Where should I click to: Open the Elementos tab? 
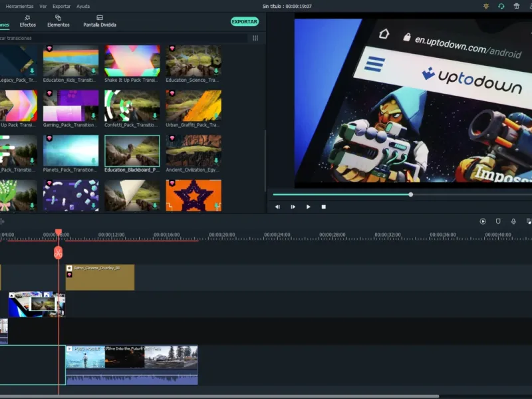(x=59, y=21)
